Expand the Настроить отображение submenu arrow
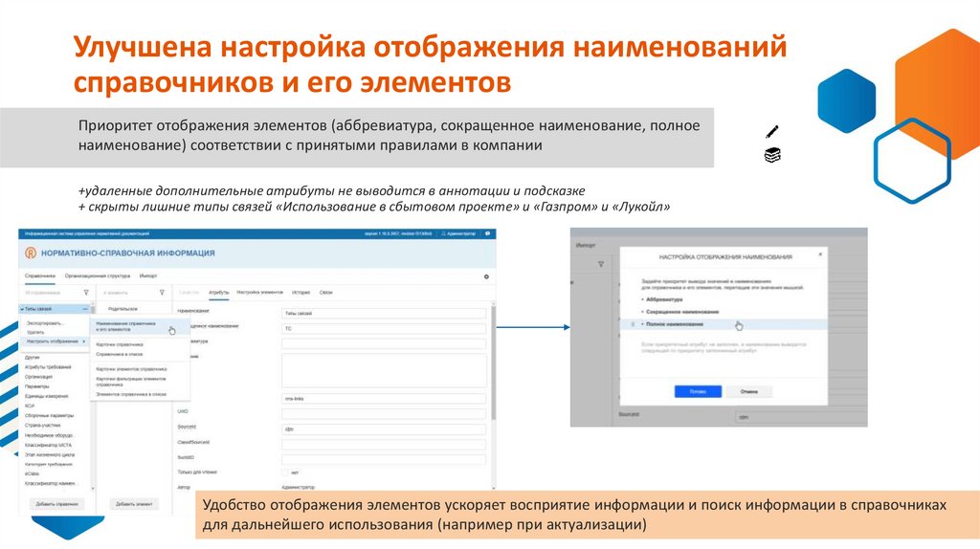Viewport: 980px width, 549px height. click(84, 341)
